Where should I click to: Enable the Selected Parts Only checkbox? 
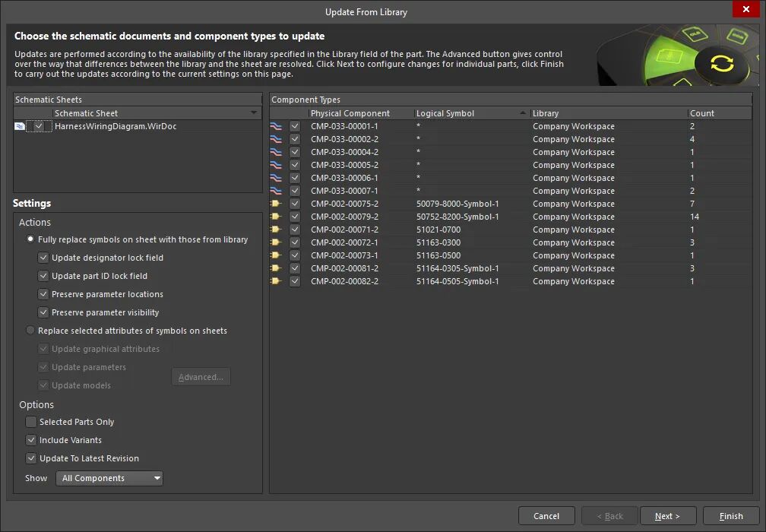pyautogui.click(x=31, y=422)
